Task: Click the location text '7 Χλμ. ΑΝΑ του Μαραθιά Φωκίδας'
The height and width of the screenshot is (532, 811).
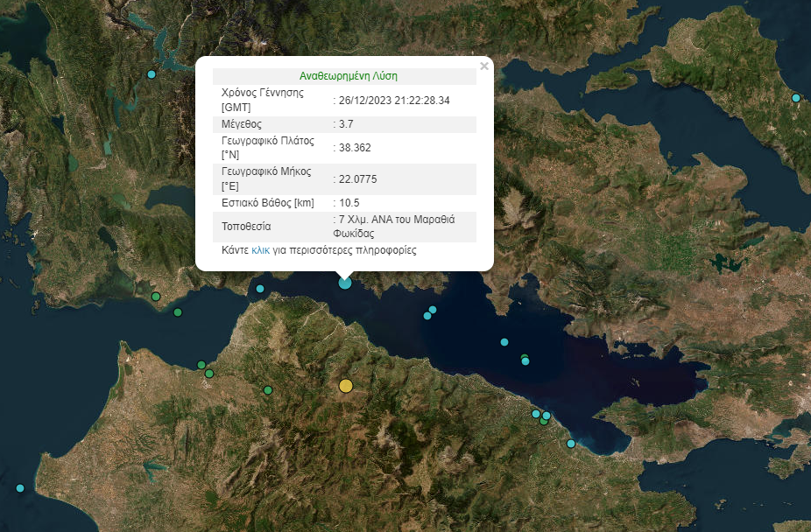Action: (394, 227)
